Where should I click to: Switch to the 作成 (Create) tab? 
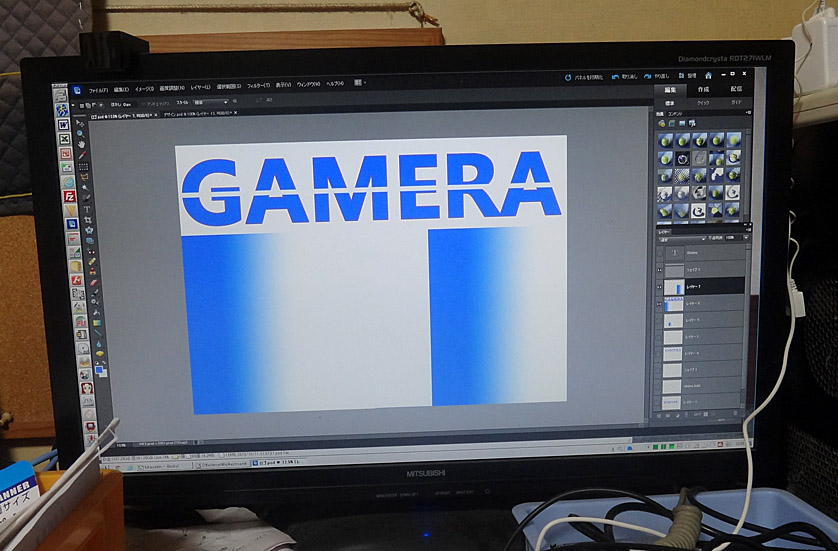coord(702,89)
